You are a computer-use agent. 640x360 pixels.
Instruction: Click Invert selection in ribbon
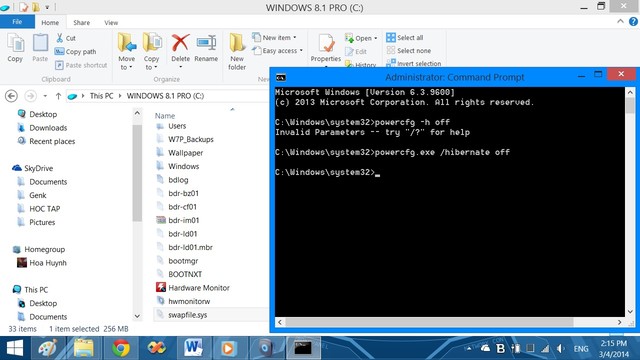click(413, 63)
